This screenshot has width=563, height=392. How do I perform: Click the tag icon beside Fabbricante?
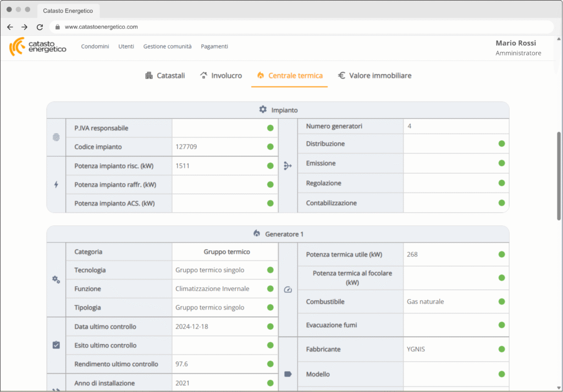click(x=288, y=374)
